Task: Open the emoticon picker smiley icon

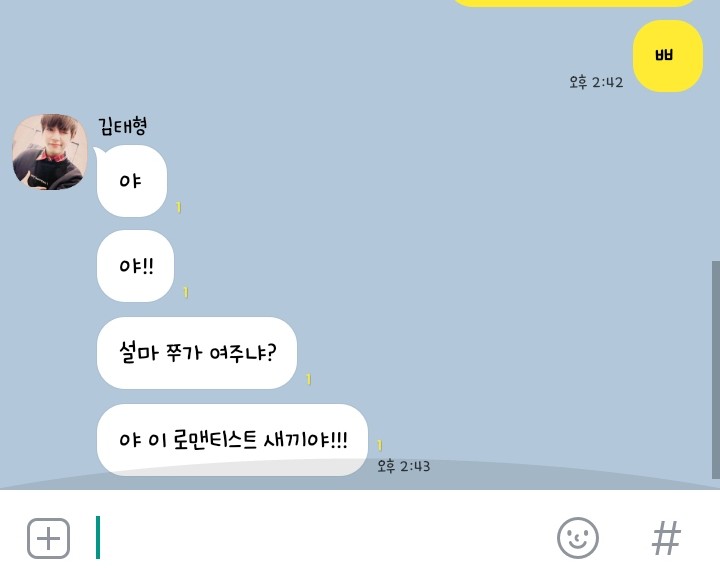Action: click(x=578, y=538)
